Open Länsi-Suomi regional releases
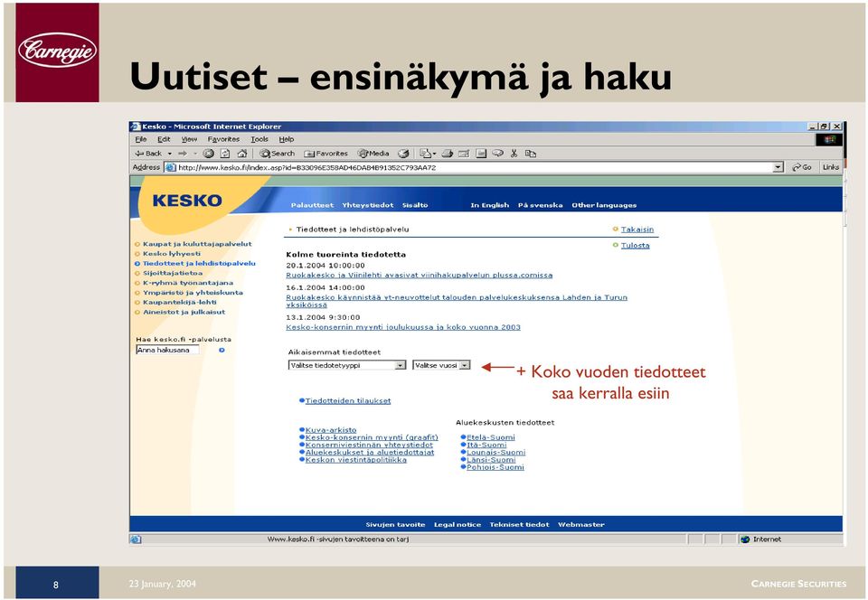Image resolution: width=868 pixels, height=600 pixels. [x=490, y=460]
